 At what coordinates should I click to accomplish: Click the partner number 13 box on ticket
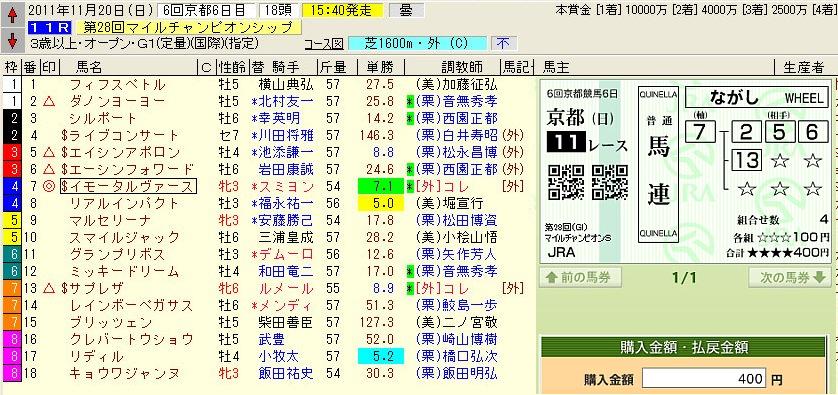point(746,160)
